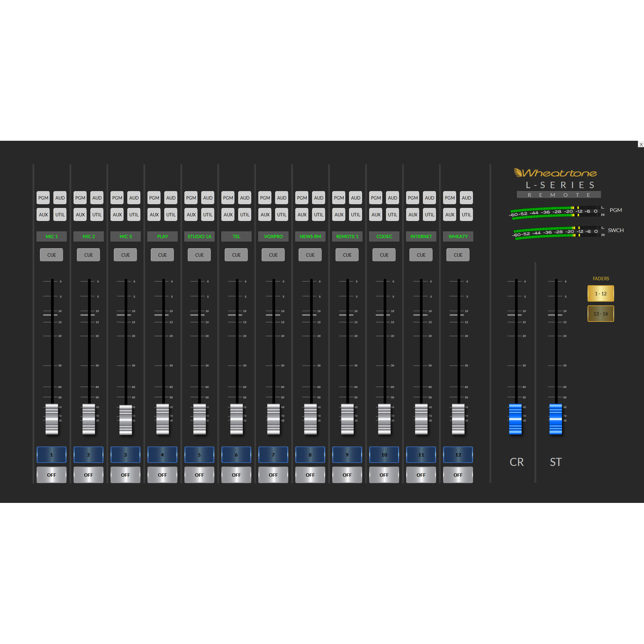644x644 pixels.
Task: Toggle AUX bus on VOXPRO channel
Action: [265, 215]
